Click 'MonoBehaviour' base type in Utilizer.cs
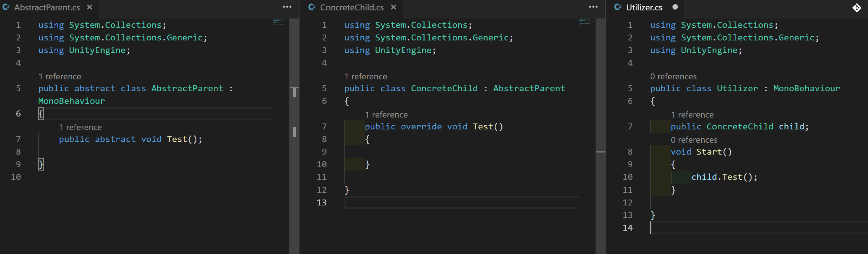Screen dimensions: 868x254 coord(807,88)
